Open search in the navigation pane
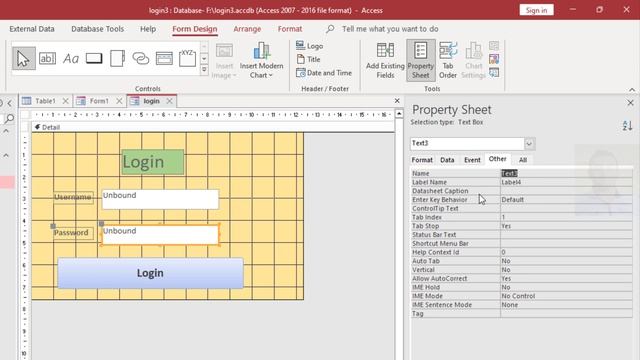Screen dimensions: 640x360 [x=9, y=119]
